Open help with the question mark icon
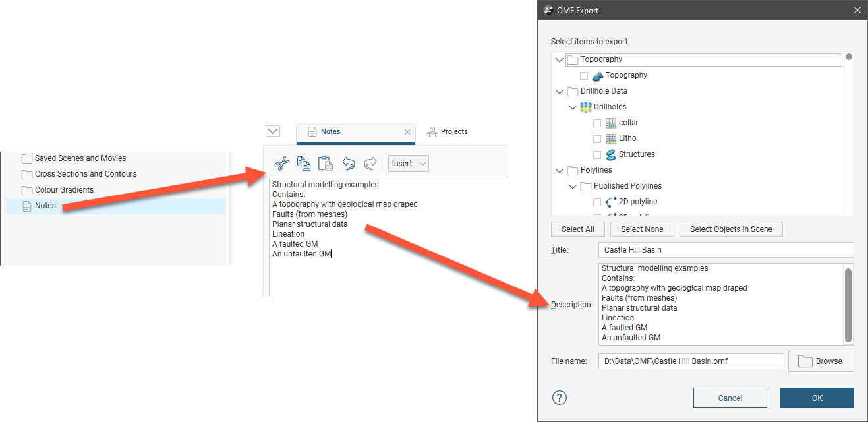The height and width of the screenshot is (422, 868). coord(560,398)
